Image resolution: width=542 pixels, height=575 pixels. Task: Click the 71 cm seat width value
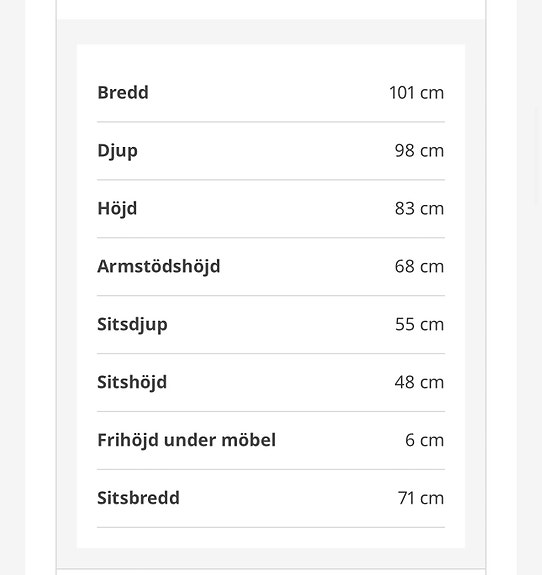421,498
